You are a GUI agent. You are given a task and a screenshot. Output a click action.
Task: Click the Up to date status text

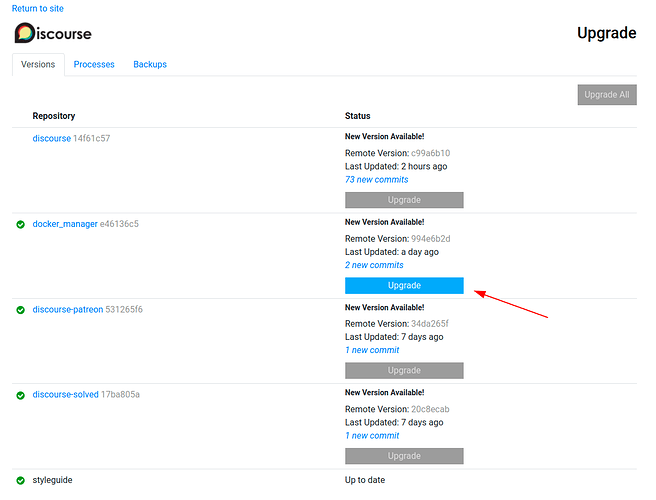(365, 480)
